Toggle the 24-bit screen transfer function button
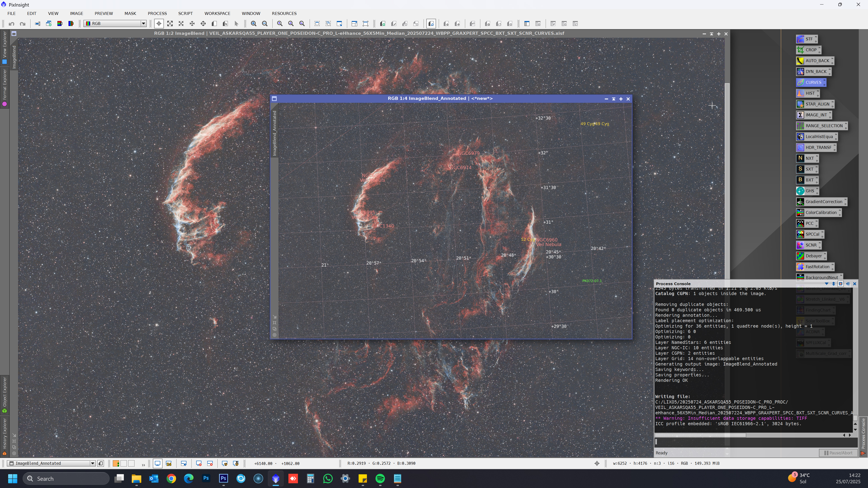The width and height of the screenshot is (868, 488). click(x=169, y=463)
